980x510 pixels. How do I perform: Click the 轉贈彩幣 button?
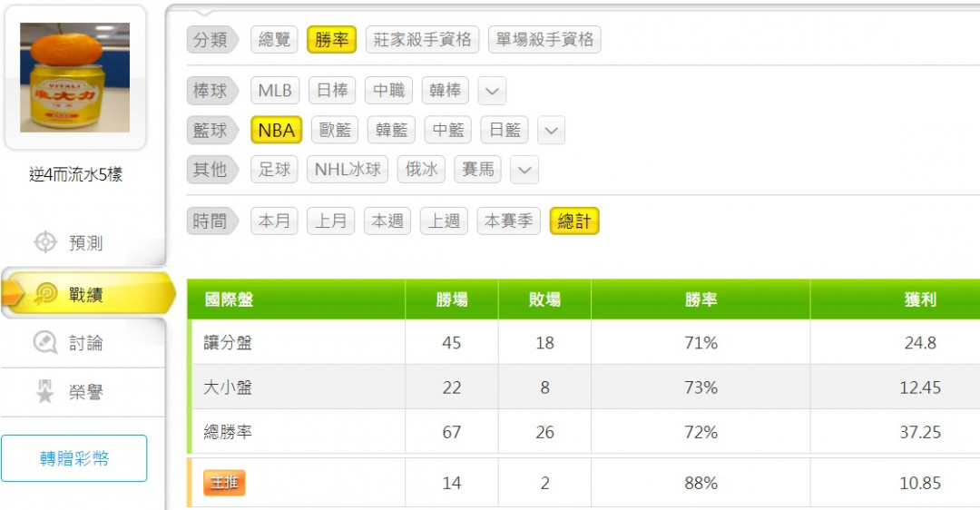point(73,458)
